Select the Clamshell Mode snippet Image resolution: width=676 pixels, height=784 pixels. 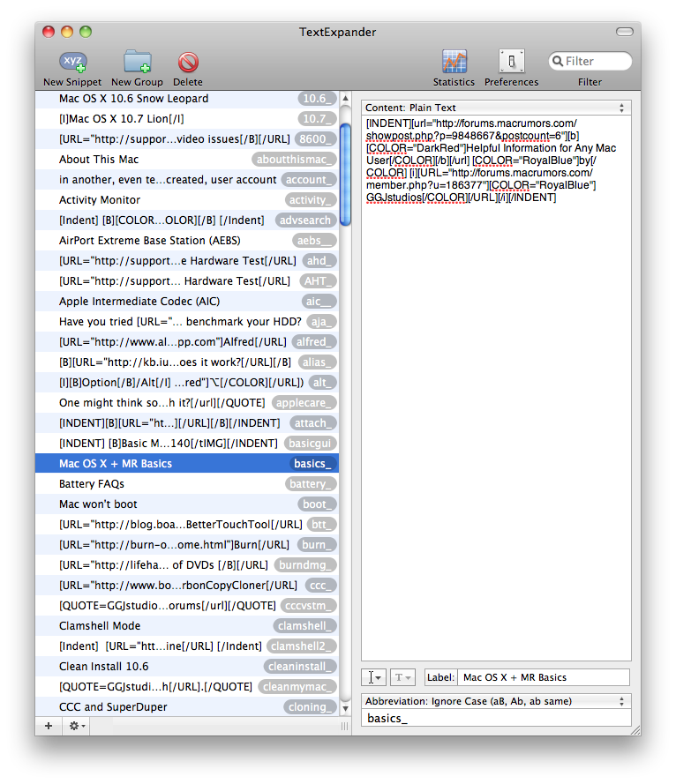(186, 626)
